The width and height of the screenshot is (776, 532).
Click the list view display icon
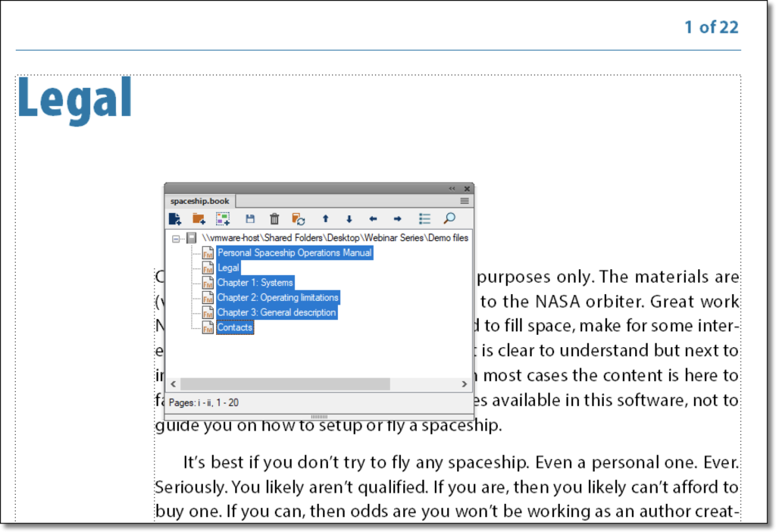424,219
